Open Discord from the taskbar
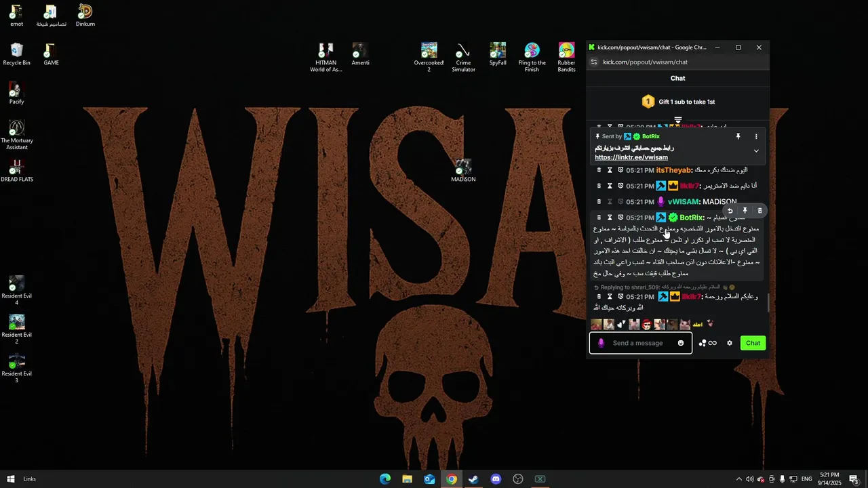The image size is (868, 488). click(x=496, y=479)
